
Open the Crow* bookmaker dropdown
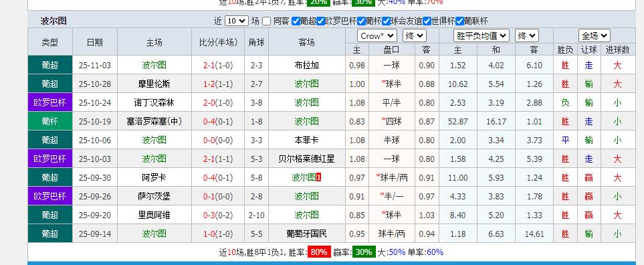(377, 35)
